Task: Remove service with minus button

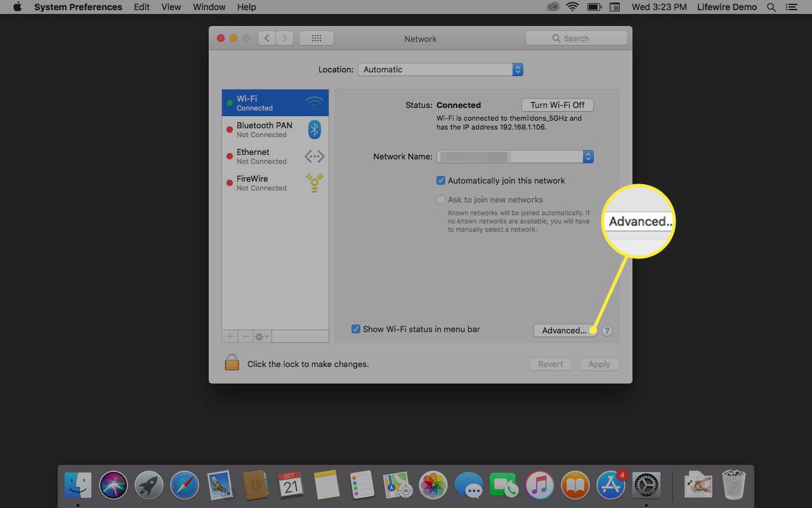Action: coord(246,337)
